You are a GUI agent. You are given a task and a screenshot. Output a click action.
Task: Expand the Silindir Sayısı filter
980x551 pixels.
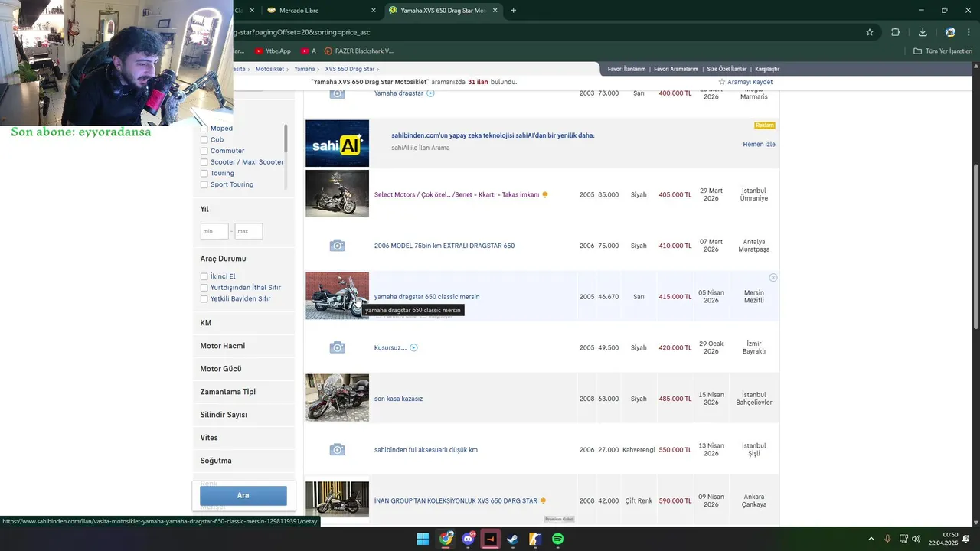tap(243, 415)
